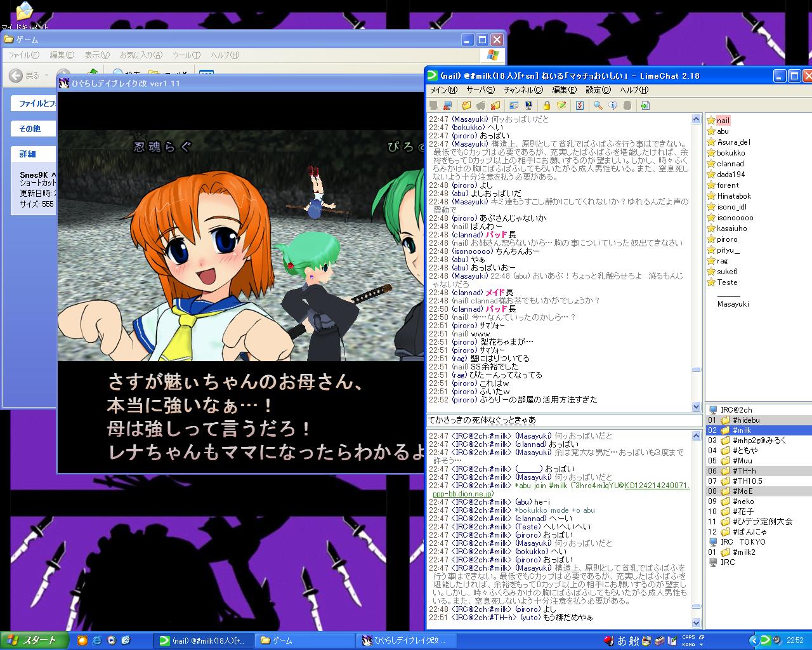Select IRC@2ch server node
This screenshot has width=812, height=650.
(x=736, y=410)
